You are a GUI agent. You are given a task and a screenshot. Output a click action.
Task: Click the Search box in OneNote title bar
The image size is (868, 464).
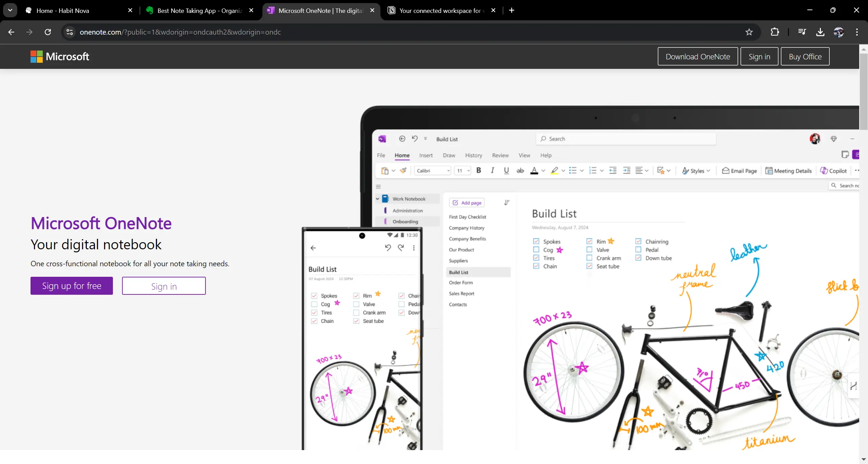click(x=626, y=139)
